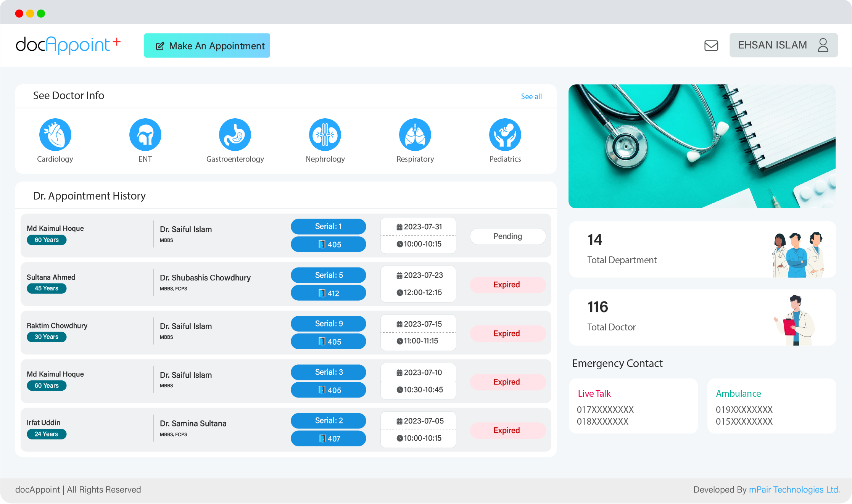
Task: Select the ENT department icon
Action: (145, 134)
